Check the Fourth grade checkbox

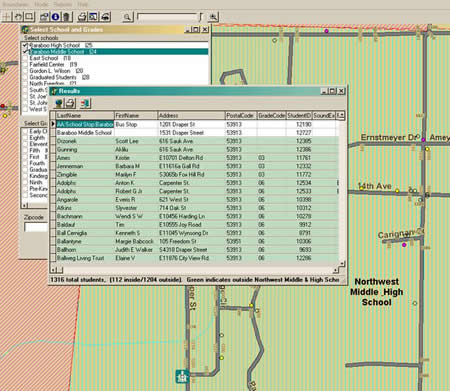pyautogui.click(x=25, y=163)
